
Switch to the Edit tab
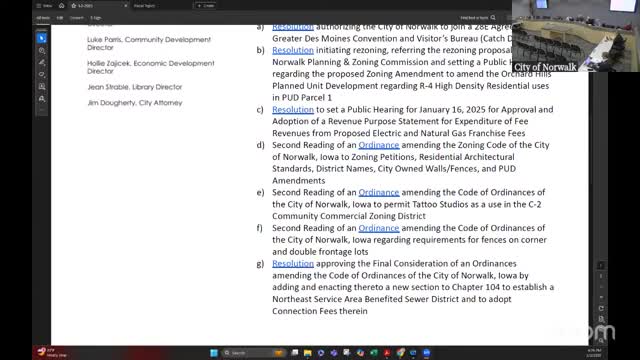[x=60, y=18]
